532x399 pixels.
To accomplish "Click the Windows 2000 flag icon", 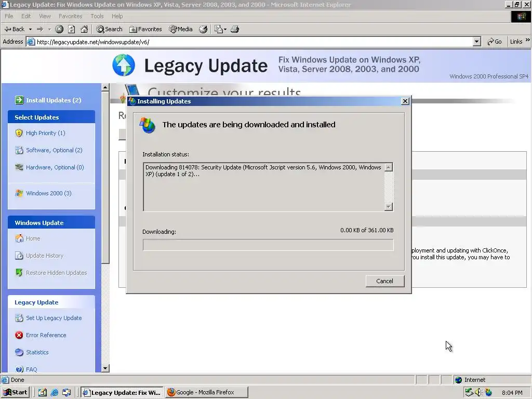I will tap(19, 193).
